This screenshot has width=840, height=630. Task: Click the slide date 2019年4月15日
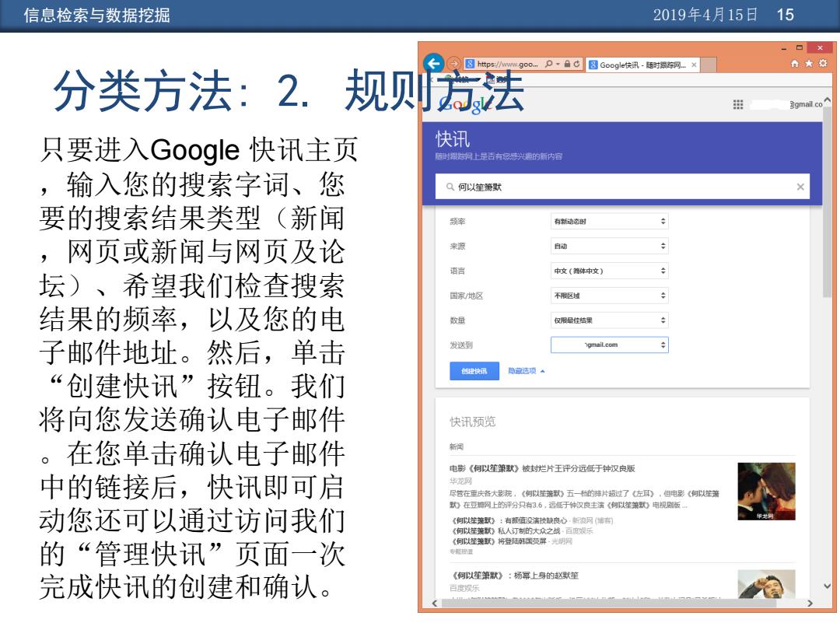705,15
